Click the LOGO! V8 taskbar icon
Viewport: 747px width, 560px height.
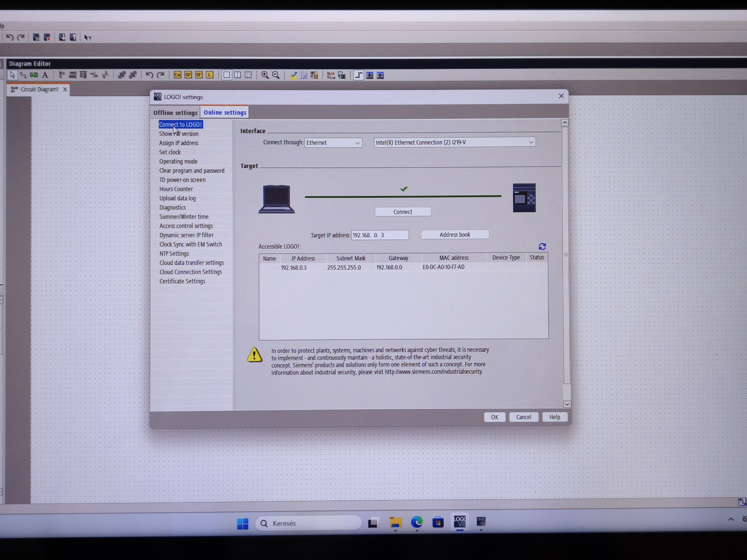click(460, 522)
